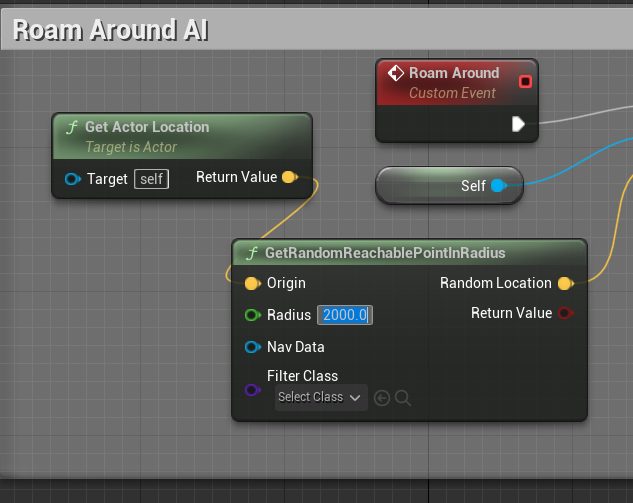Viewport: 633px width, 503px height.
Task: Click the Radius value field showing 2000.0
Action: point(345,315)
